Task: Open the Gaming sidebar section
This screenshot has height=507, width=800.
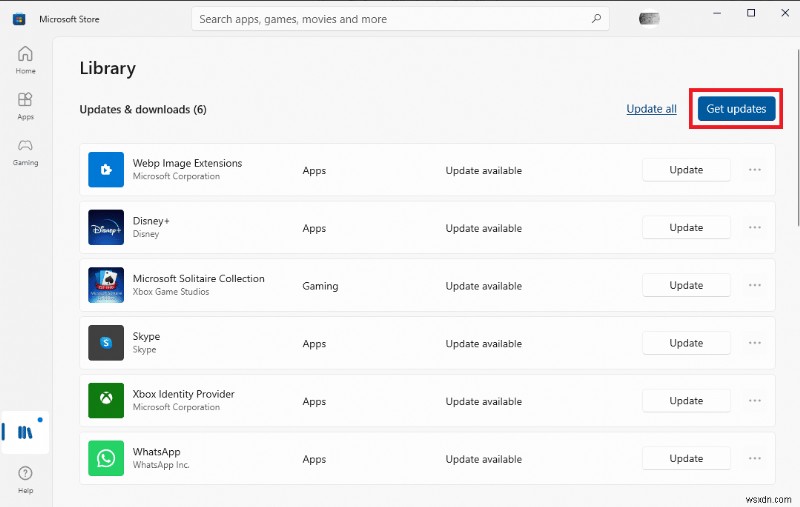Action: pyautogui.click(x=25, y=150)
